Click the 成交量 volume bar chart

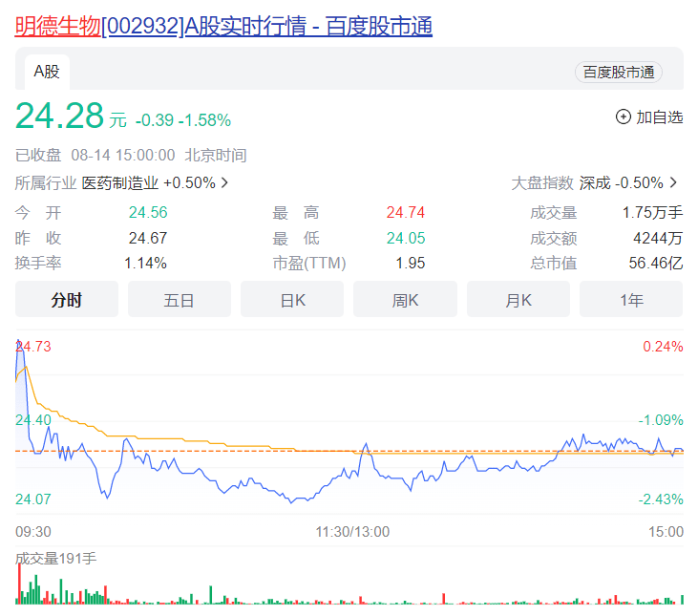[349, 587]
